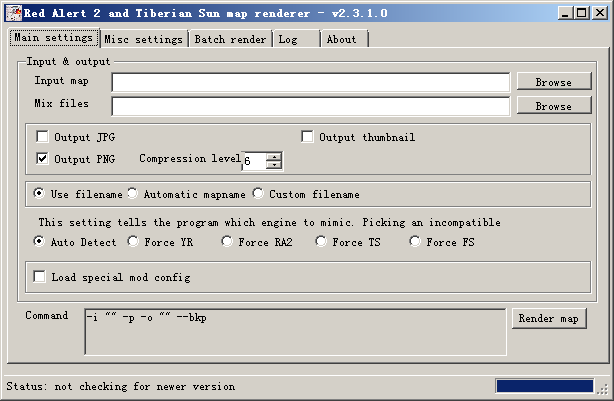
Task: Browse for the Mix files directory
Action: pos(554,105)
